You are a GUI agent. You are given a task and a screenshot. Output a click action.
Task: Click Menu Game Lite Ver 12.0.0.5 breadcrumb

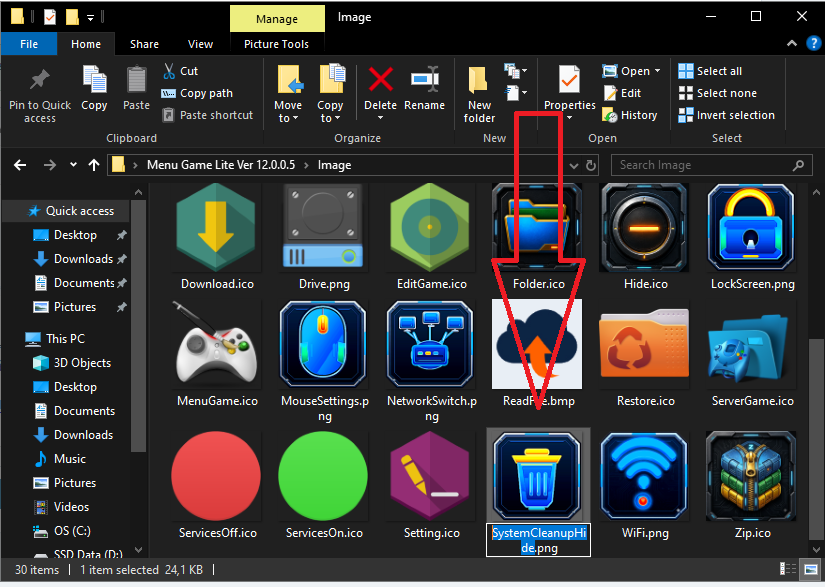coord(221,165)
